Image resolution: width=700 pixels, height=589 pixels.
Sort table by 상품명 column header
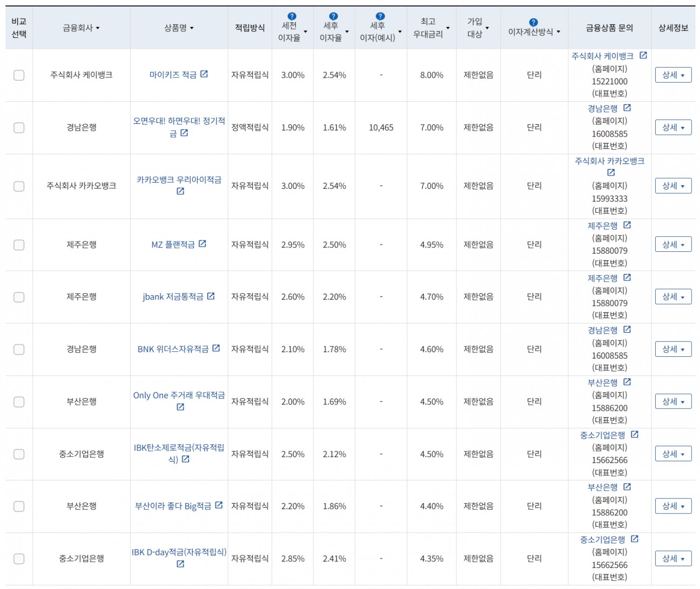pos(179,28)
